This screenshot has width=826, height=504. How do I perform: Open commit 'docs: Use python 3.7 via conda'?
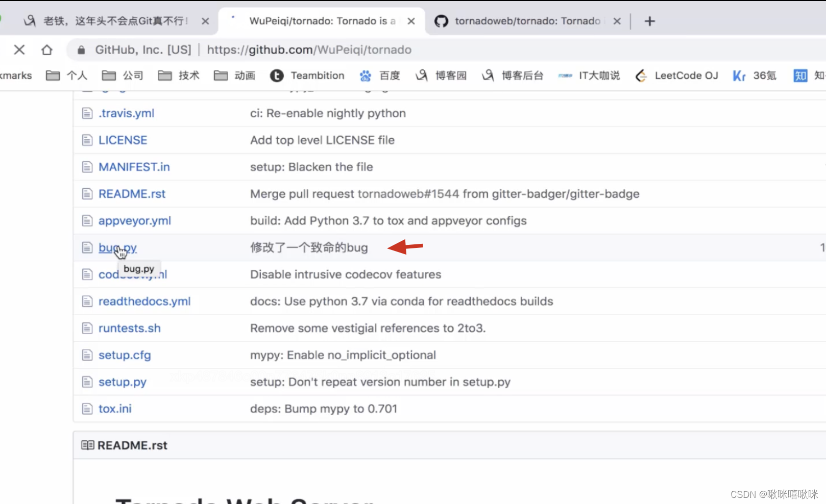click(401, 301)
